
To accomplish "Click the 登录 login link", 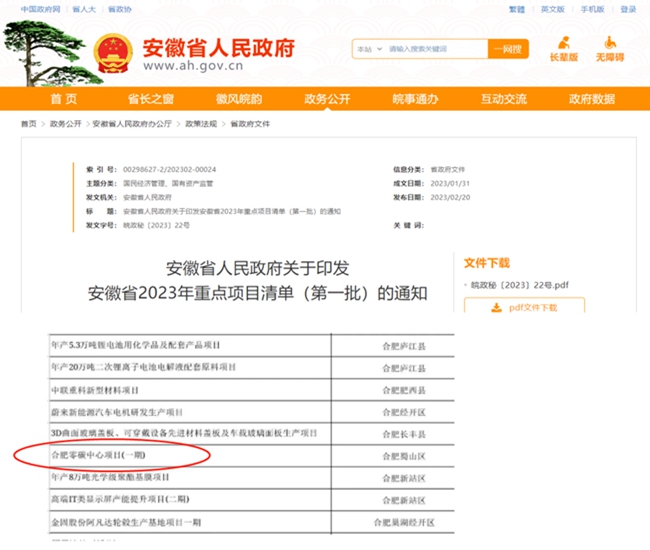I will click(628, 9).
